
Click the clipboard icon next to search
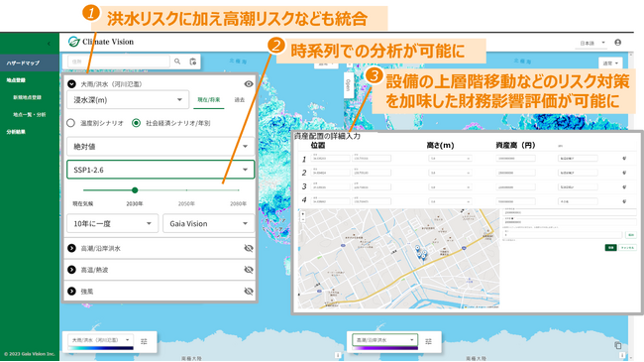(192, 61)
